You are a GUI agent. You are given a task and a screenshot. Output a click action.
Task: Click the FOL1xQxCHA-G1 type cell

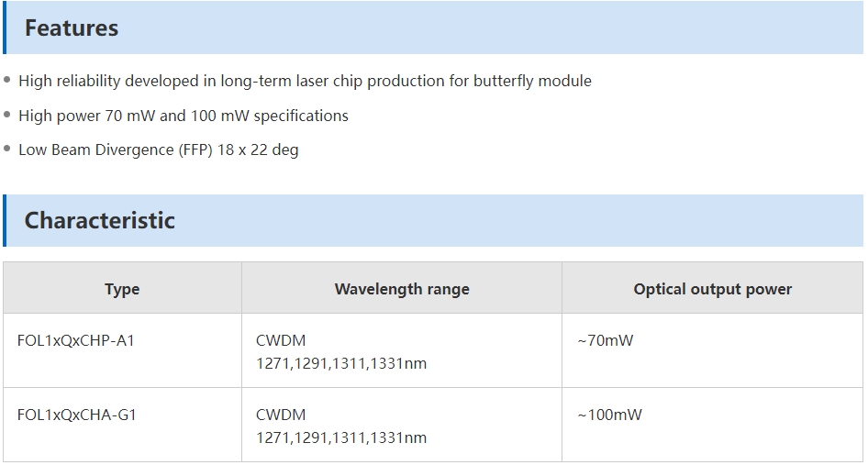(122, 425)
